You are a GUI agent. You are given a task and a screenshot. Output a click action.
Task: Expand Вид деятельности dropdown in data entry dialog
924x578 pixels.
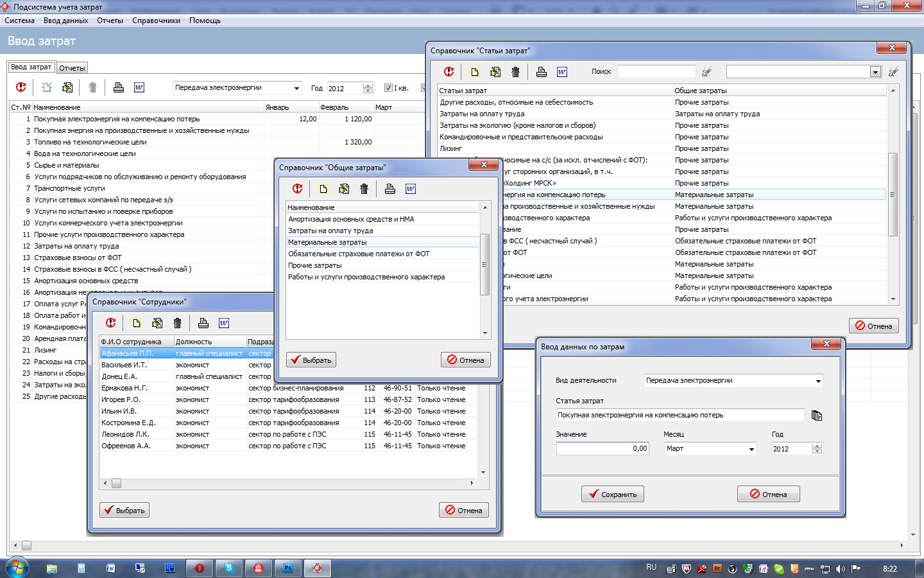(x=818, y=381)
